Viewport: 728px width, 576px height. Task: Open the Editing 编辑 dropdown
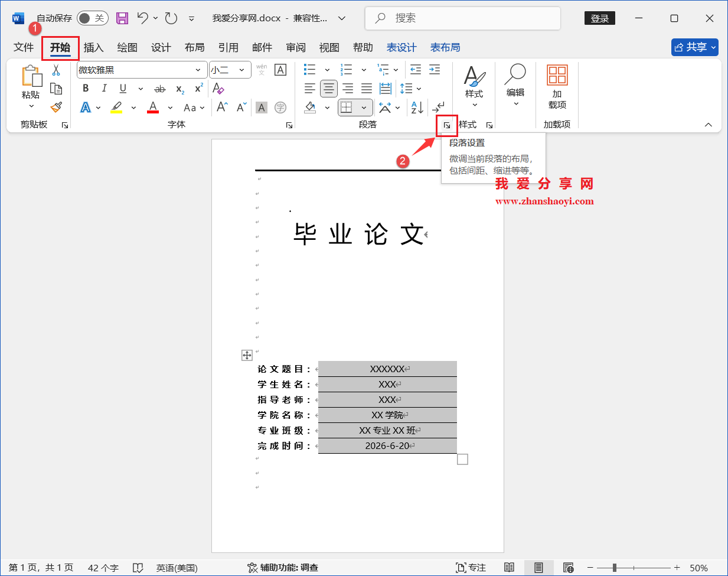(x=515, y=86)
